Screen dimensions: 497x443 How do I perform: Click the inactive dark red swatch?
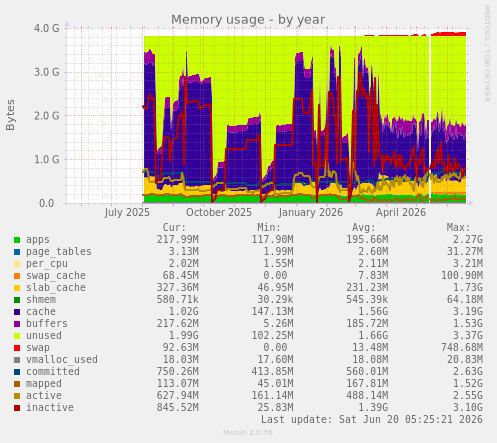(x=17, y=408)
